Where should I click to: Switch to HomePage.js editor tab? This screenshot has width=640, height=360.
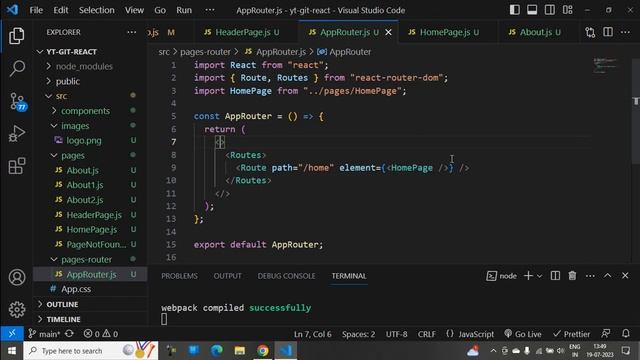pyautogui.click(x=448, y=32)
